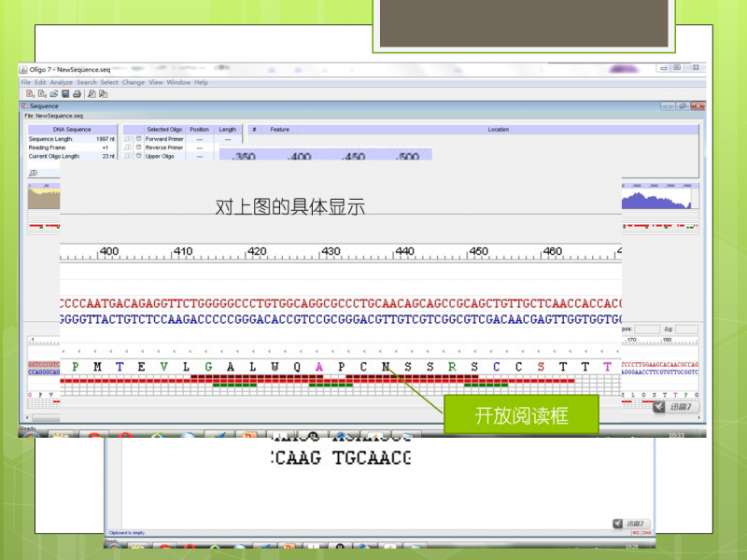Click the info icon beside Upper Oligo
The image size is (747, 560).
click(128, 156)
